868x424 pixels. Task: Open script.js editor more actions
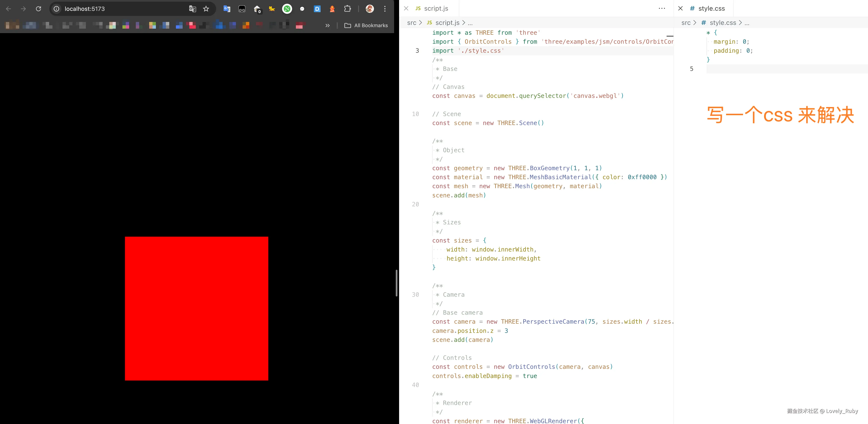[662, 8]
